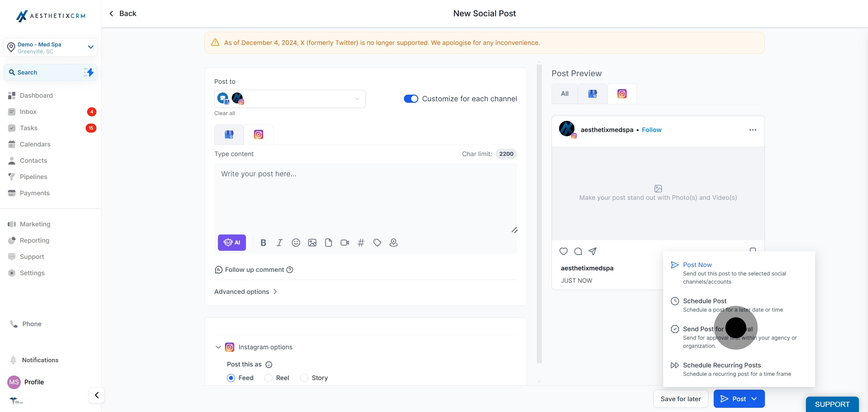Open the emoji picker
Image resolution: width=868 pixels, height=412 pixels.
pos(295,243)
